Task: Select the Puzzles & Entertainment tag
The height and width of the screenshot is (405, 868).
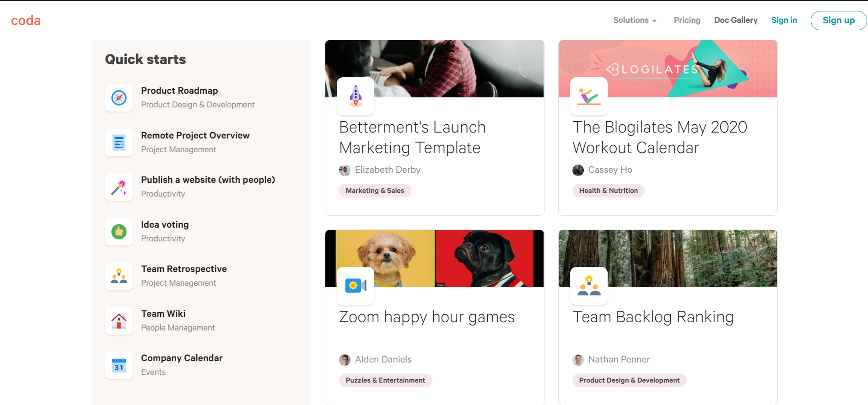Action: pyautogui.click(x=385, y=380)
